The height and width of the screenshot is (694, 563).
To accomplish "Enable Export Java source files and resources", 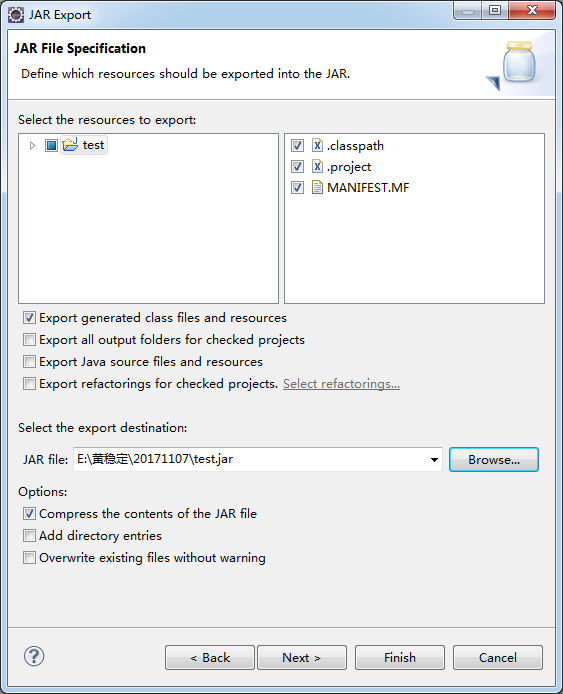I will coord(29,362).
